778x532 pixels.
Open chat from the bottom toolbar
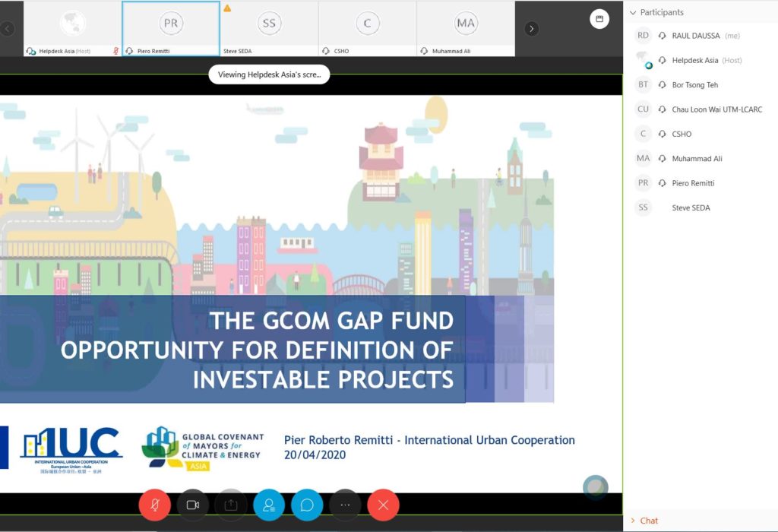pyautogui.click(x=307, y=505)
